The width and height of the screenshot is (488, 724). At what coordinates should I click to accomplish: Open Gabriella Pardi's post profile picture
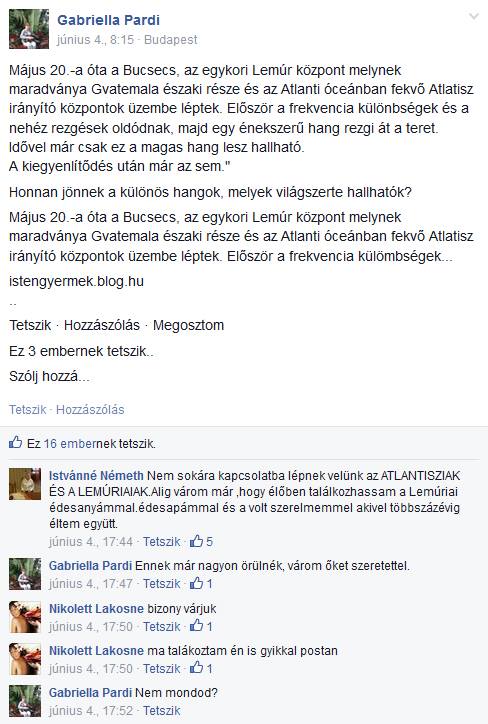click(x=29, y=29)
